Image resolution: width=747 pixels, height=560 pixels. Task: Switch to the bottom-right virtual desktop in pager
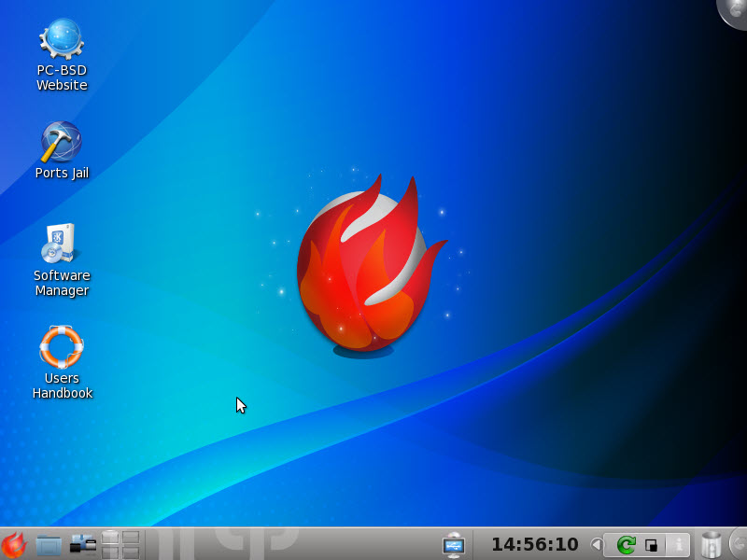coord(131,552)
